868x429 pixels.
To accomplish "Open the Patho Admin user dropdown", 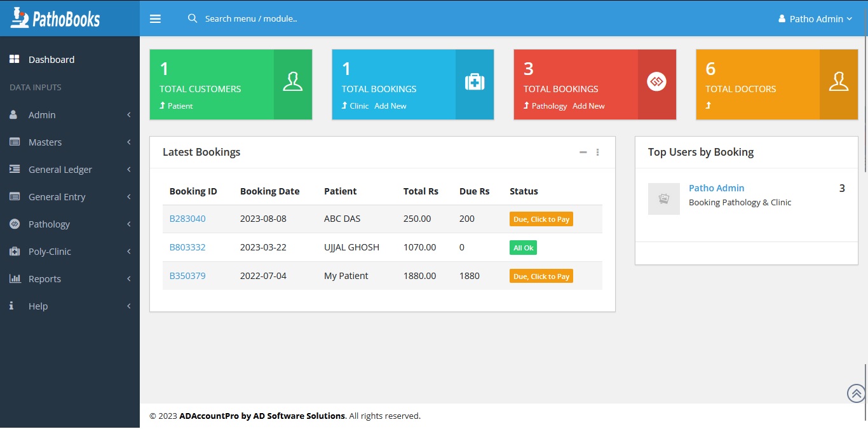I will tap(815, 19).
